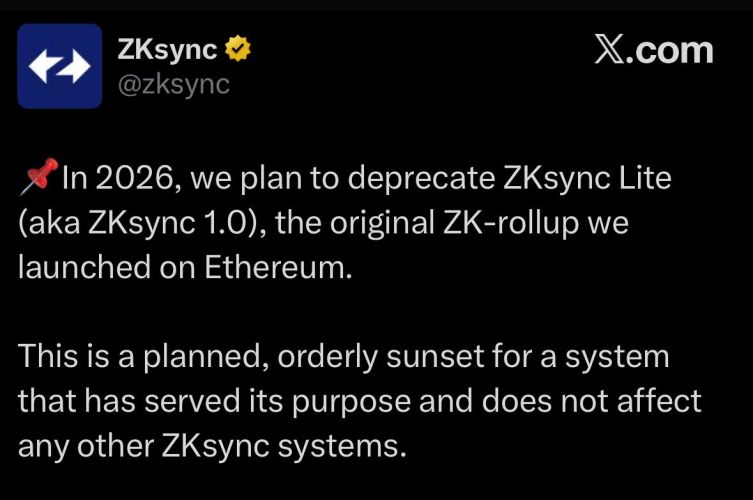Open the ZKsync display name
This screenshot has height=500, width=753.
coord(167,49)
